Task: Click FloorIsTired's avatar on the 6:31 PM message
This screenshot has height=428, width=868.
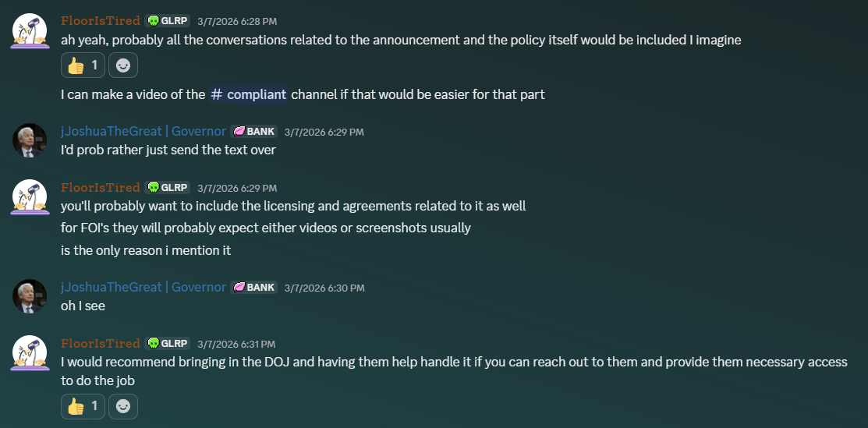Action: (31, 353)
